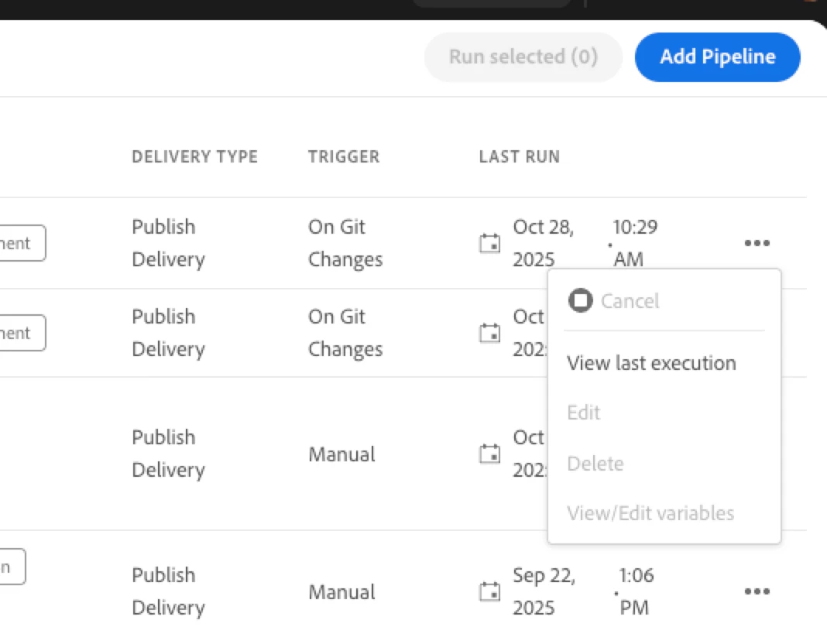Click the DELIVERY TYPE column header
Image resolution: width=827 pixels, height=644 pixels.
pyautogui.click(x=194, y=156)
